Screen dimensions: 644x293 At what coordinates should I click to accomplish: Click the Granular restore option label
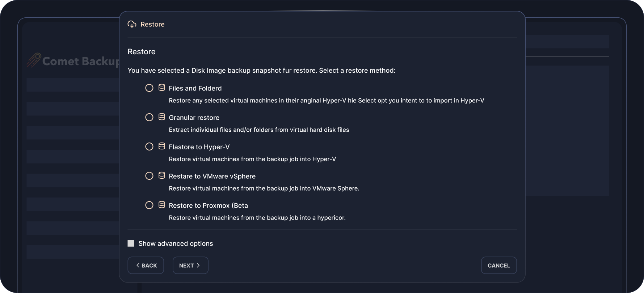tap(194, 118)
